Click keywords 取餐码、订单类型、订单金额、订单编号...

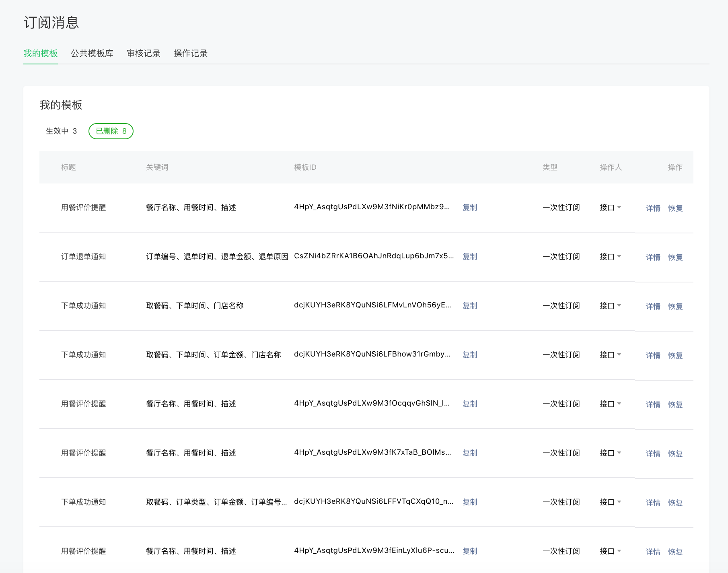tap(216, 502)
